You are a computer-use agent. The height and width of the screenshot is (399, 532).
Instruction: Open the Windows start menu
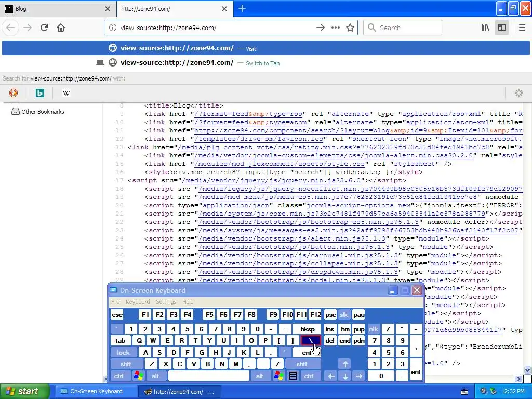pyautogui.click(x=24, y=391)
